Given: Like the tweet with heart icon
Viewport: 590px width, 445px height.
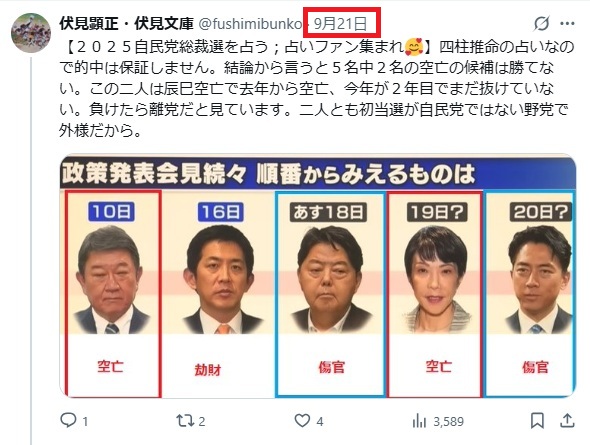Looking at the screenshot, I should pos(302,421).
